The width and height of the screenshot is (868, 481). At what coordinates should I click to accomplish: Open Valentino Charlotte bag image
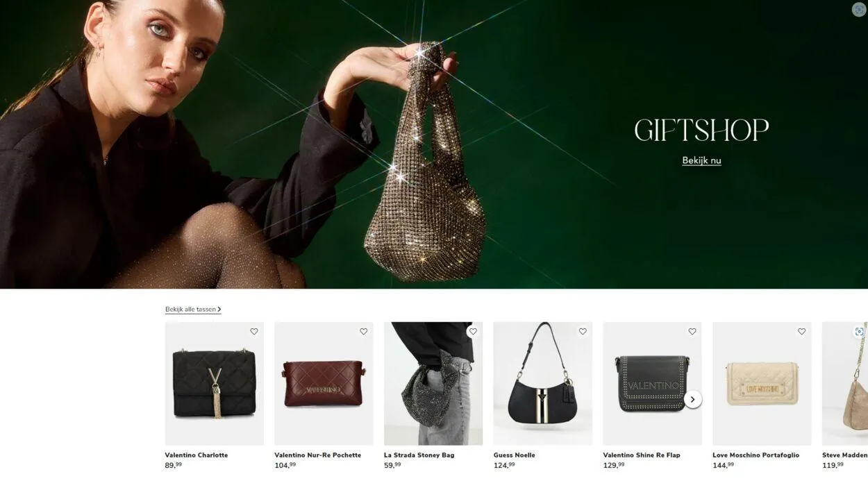click(x=214, y=383)
